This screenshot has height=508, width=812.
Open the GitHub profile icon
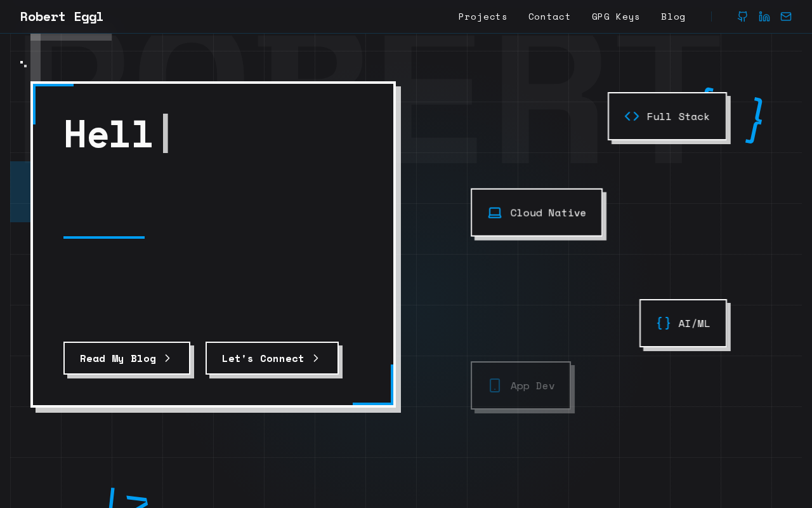(742, 17)
